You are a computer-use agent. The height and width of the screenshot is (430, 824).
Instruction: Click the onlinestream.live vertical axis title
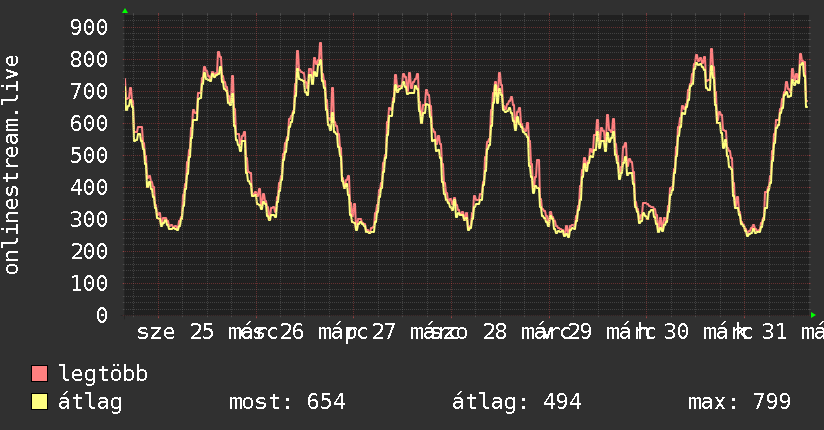[x=11, y=165]
